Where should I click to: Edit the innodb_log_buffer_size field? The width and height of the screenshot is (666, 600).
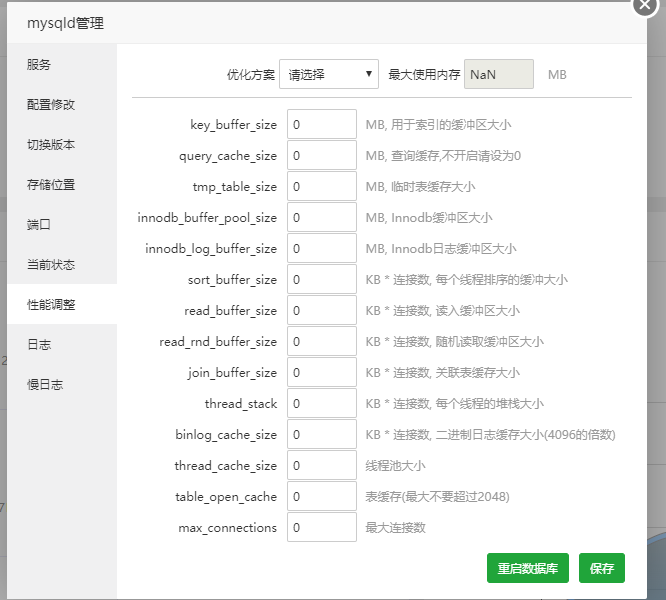[322, 248]
